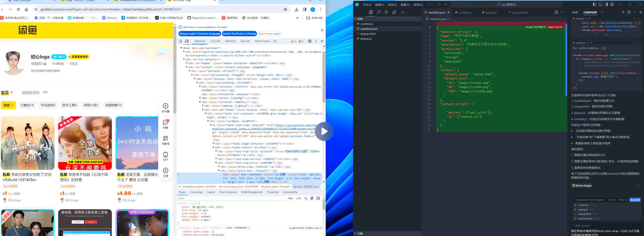Click the split editor icon beside popup.html tab

tap(556, 12)
